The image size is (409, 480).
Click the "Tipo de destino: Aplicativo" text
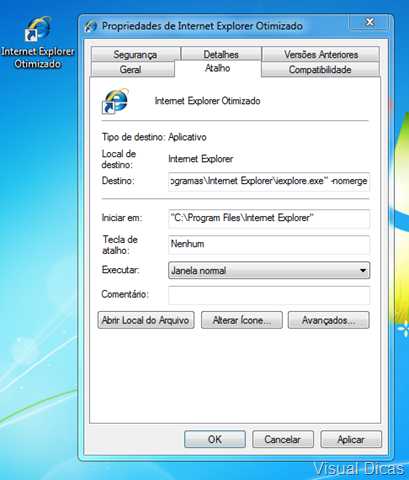(x=154, y=137)
